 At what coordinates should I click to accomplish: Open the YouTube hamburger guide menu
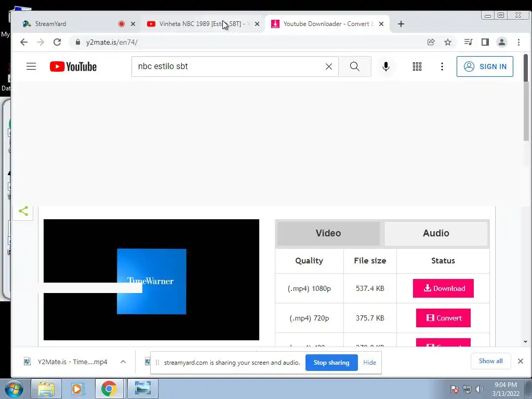tap(31, 66)
